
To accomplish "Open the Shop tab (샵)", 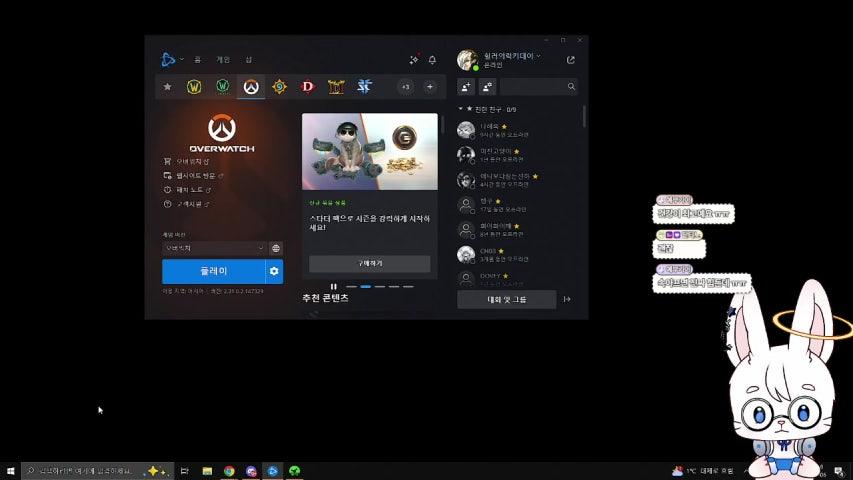I will tap(249, 60).
